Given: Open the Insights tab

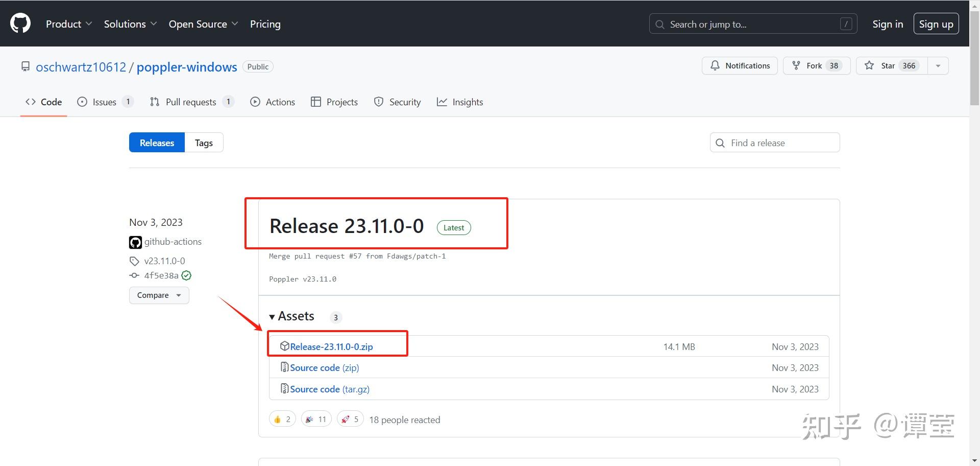Looking at the screenshot, I should point(460,102).
